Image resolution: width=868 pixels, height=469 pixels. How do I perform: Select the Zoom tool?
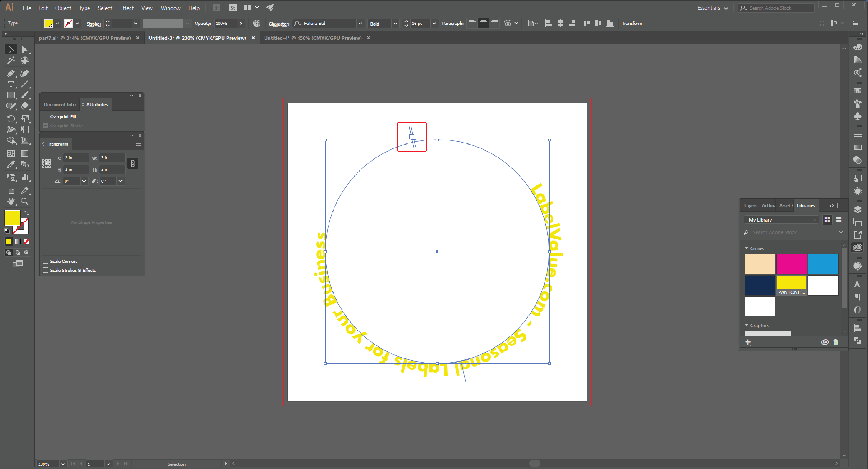tap(25, 201)
